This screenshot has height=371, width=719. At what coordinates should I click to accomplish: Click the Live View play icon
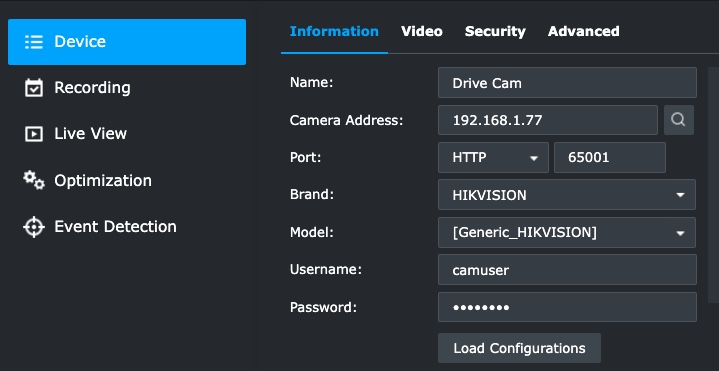33,134
